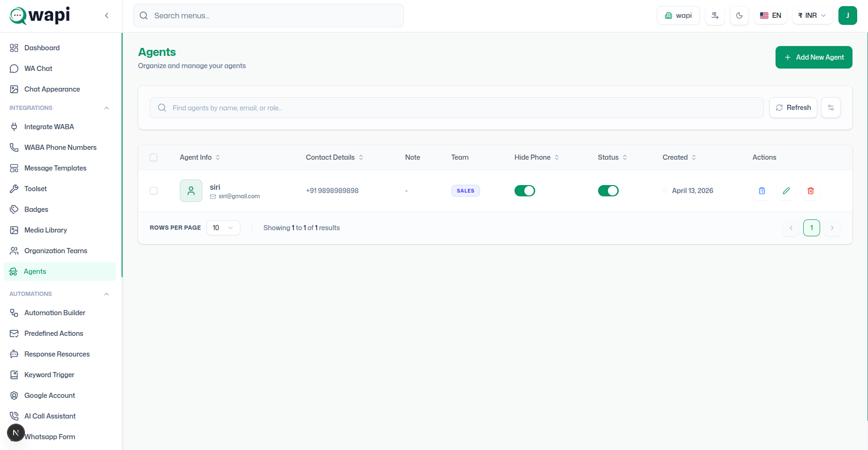This screenshot has width=868, height=450.
Task: Delete the siri agent with trash icon
Action: (x=811, y=191)
